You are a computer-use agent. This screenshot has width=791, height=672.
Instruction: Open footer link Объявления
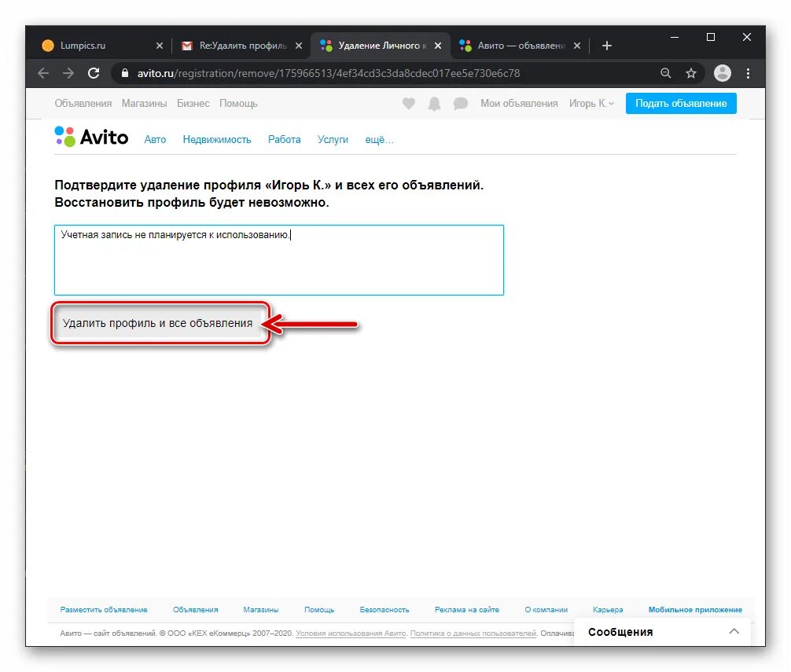pyautogui.click(x=196, y=609)
